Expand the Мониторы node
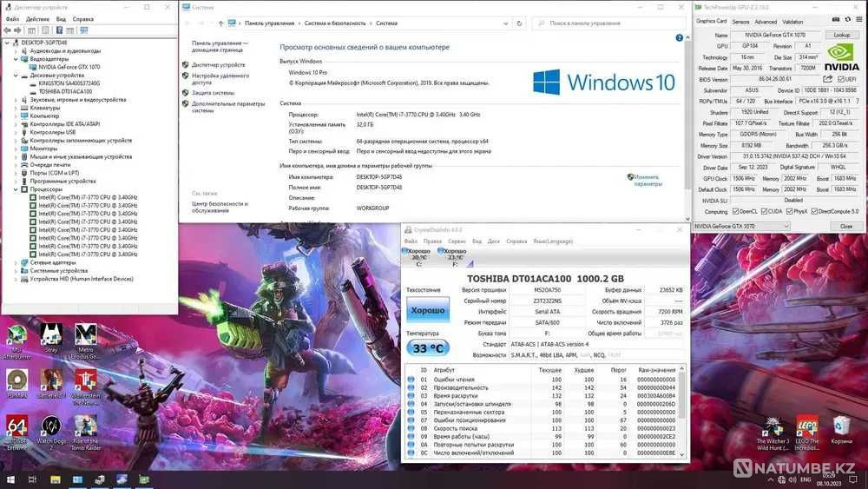Image resolution: width=868 pixels, height=489 pixels. [16, 149]
